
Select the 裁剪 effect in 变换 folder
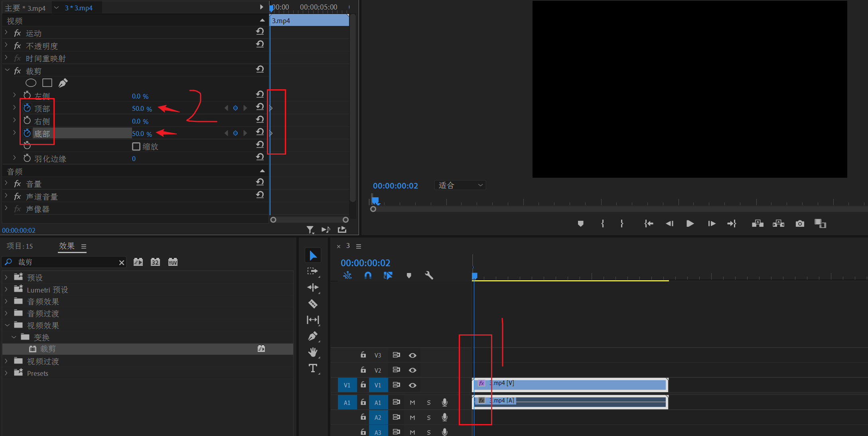click(x=148, y=349)
